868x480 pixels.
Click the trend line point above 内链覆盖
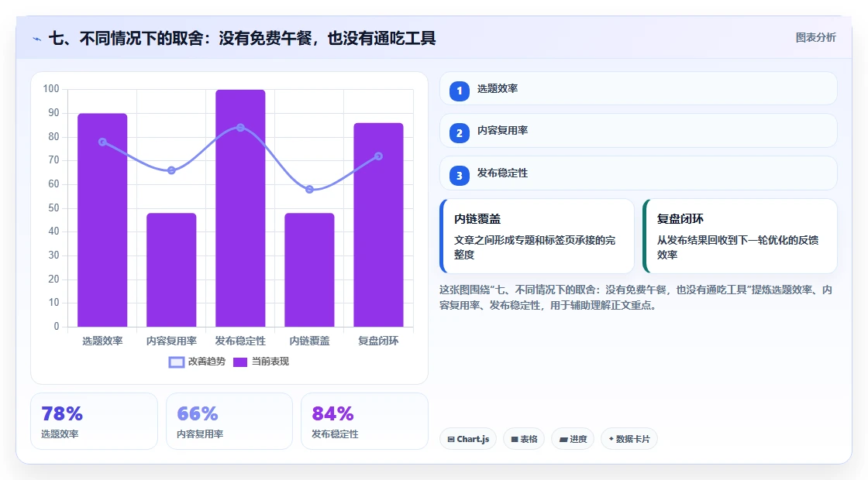tap(309, 190)
